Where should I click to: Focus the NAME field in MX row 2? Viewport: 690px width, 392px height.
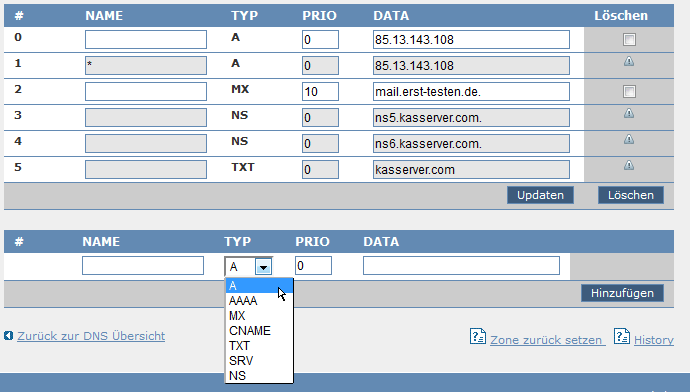pos(146,92)
